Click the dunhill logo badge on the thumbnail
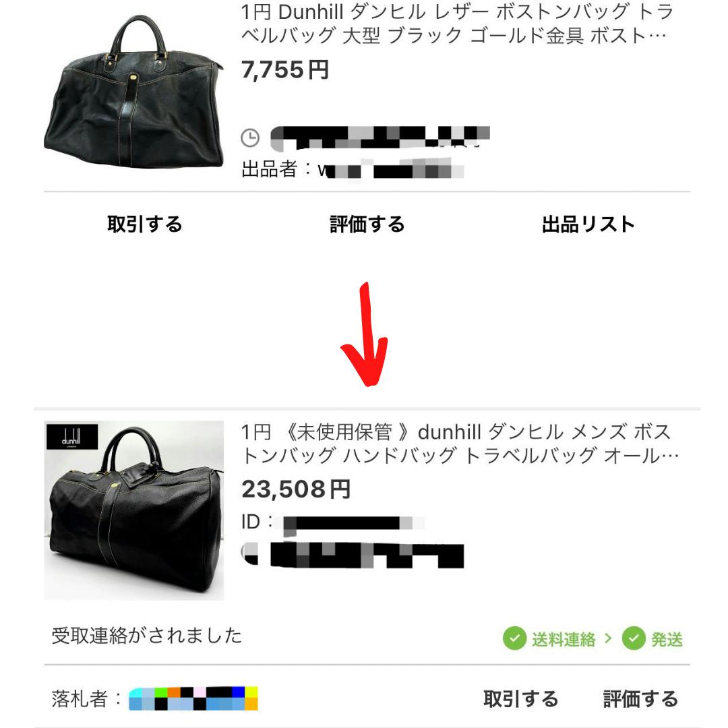The width and height of the screenshot is (728, 728). click(x=72, y=437)
